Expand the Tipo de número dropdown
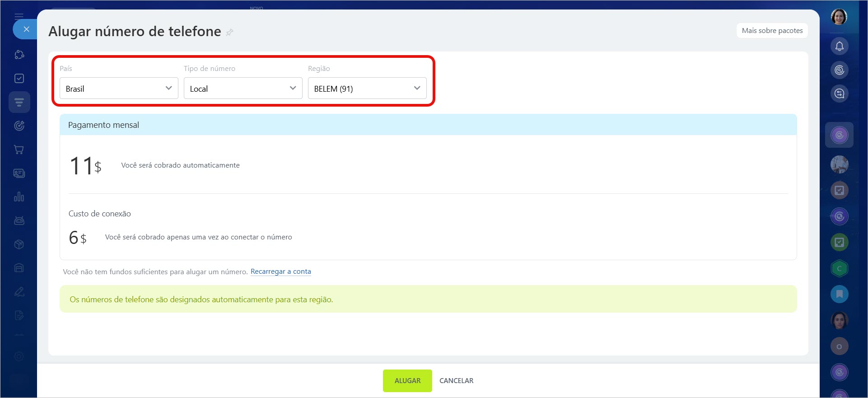 [243, 89]
